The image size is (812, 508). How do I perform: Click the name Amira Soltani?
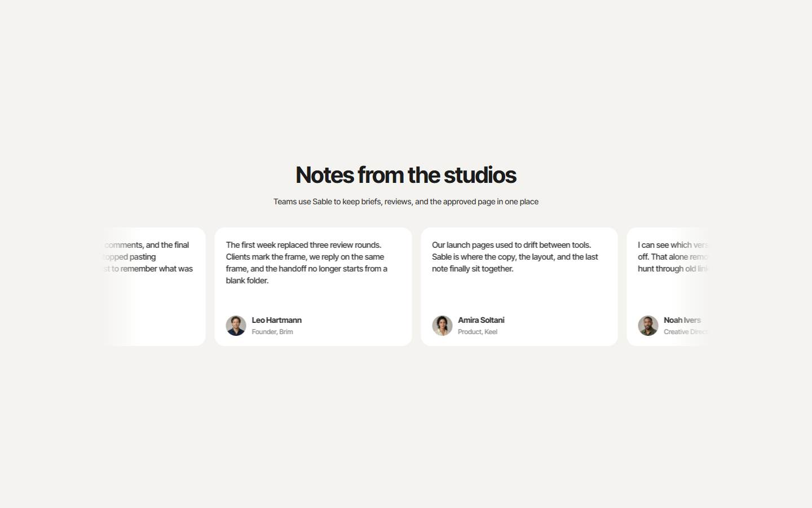click(x=481, y=320)
